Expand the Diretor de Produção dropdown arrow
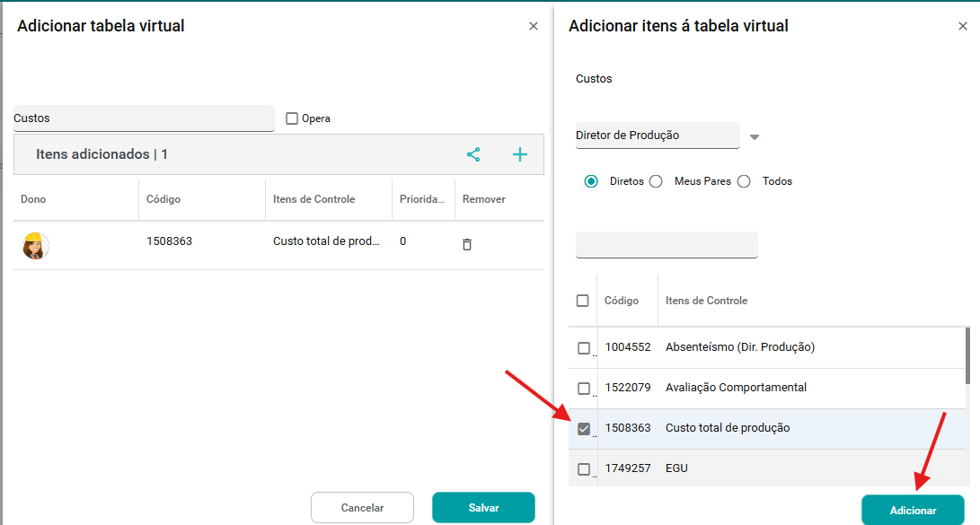 pos(755,137)
